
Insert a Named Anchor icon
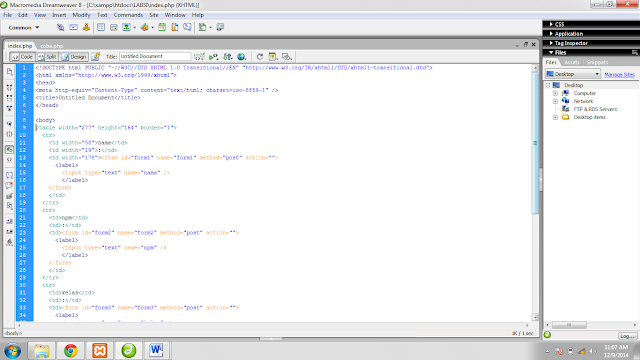(x=86, y=27)
